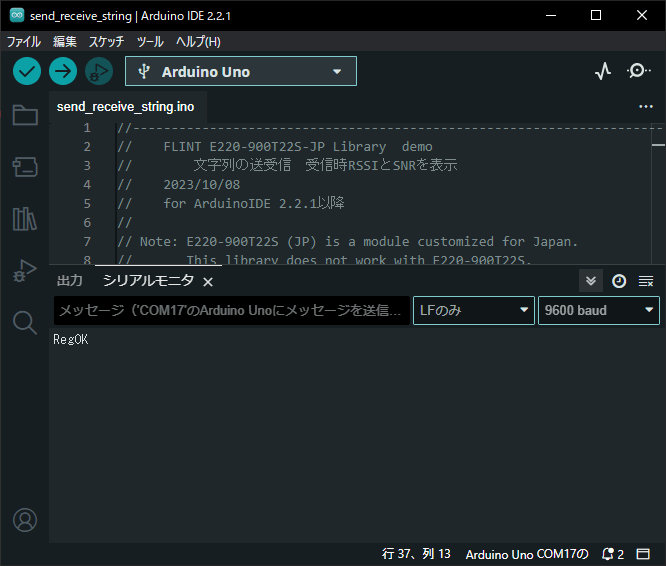Click the Arduino app icon in title bar

tap(17, 15)
